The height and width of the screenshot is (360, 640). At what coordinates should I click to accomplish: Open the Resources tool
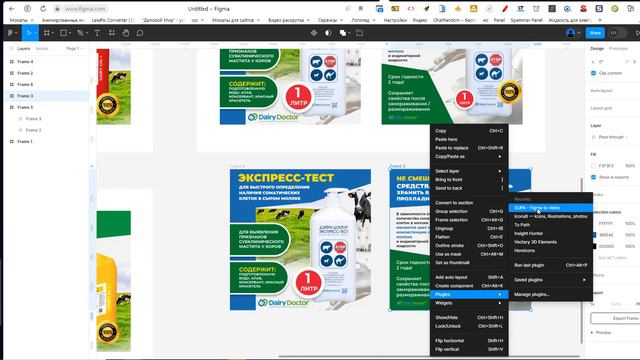click(x=111, y=33)
